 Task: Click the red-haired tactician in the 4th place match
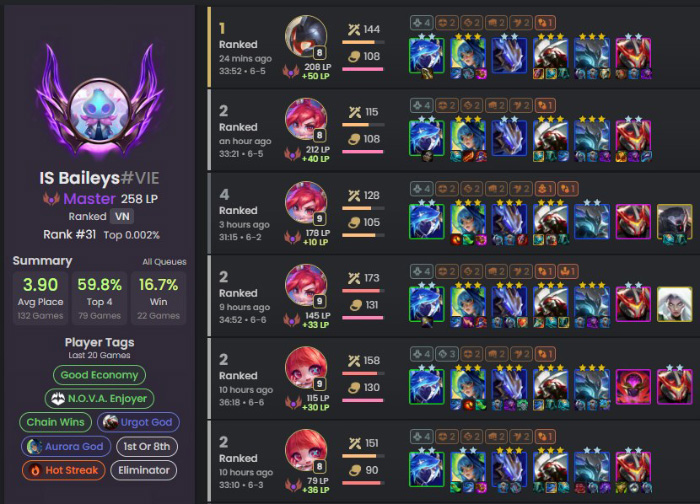(306, 202)
